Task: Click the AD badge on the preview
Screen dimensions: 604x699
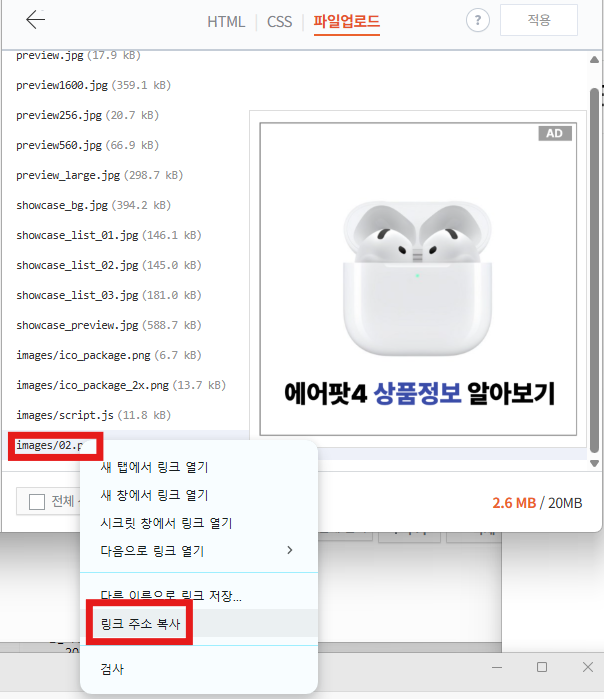Action: [x=555, y=133]
